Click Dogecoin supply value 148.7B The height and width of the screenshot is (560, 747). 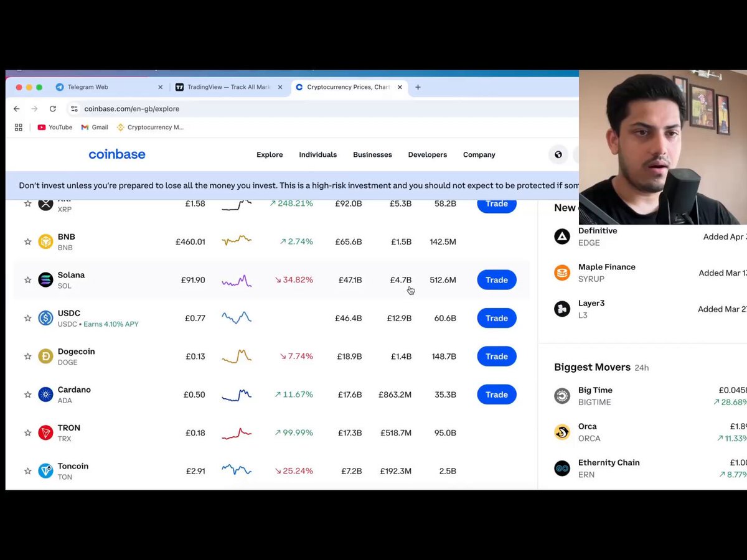tap(443, 357)
